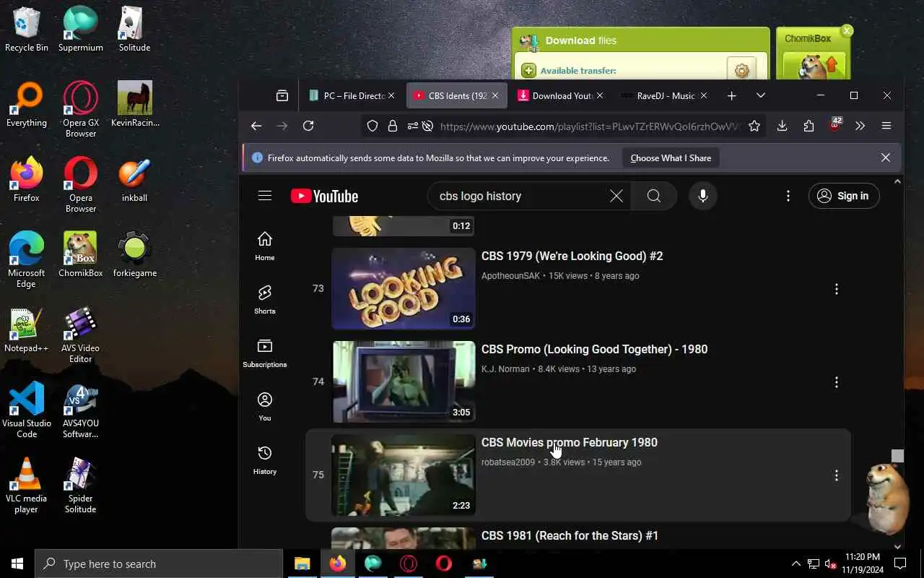Click the page vertical scrollbar thumb
Screen dimensions: 924x578
[x=897, y=456]
